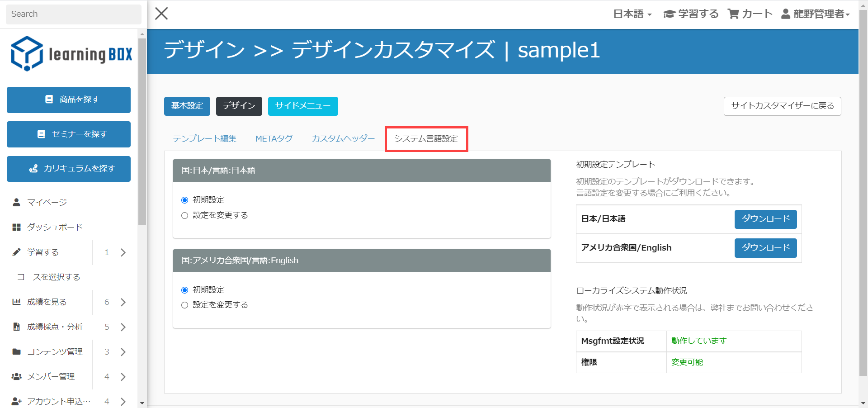Click the graduation cap study icon

[669, 14]
